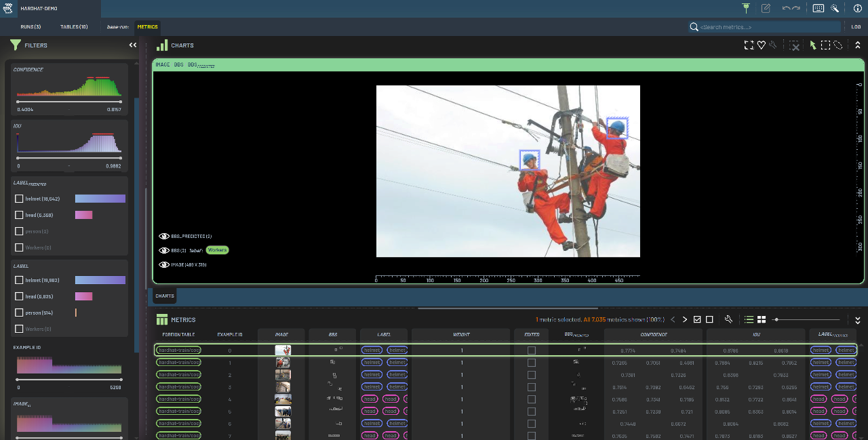Collapse the Filters panel

pyautogui.click(x=133, y=45)
